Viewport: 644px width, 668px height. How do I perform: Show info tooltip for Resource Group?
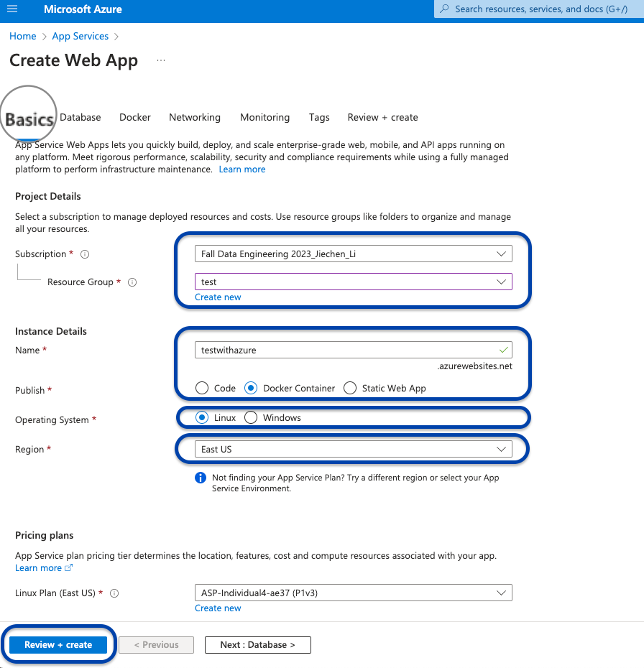132,282
